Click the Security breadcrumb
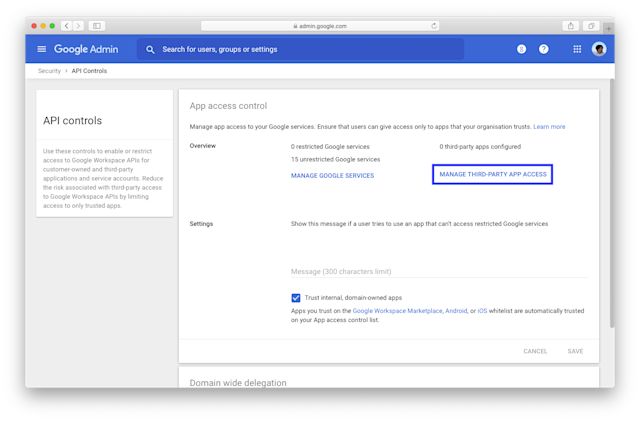 [49, 71]
